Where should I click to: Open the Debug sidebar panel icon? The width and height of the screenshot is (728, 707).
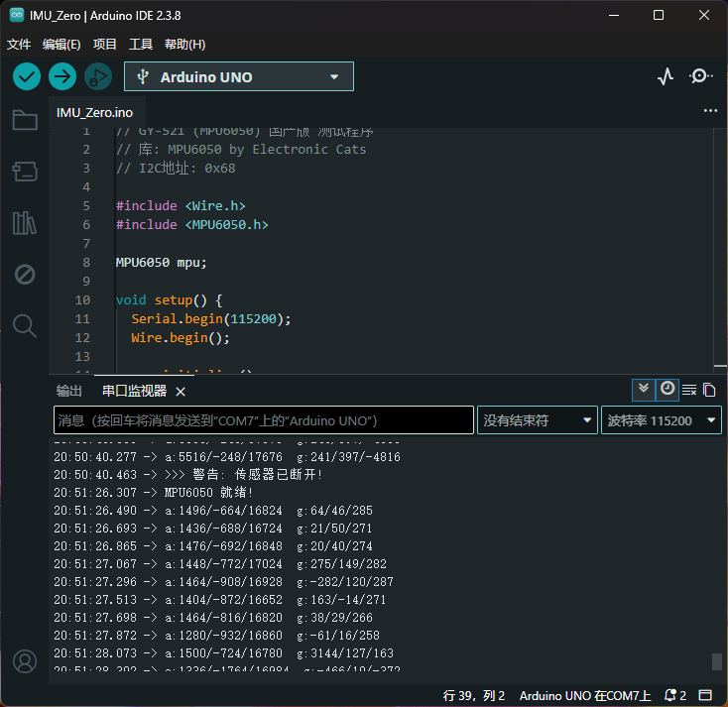click(25, 275)
